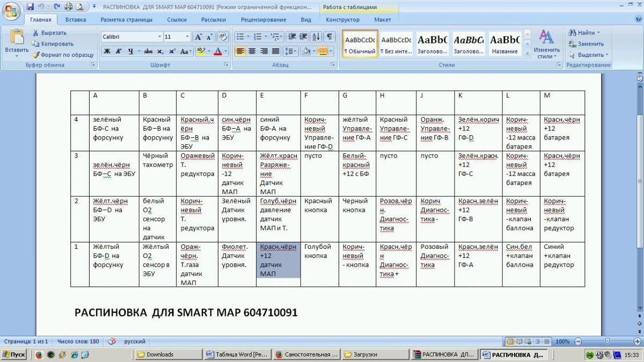Open print preview from Quick Access toolbar
The image size is (644, 362).
(x=79, y=7)
